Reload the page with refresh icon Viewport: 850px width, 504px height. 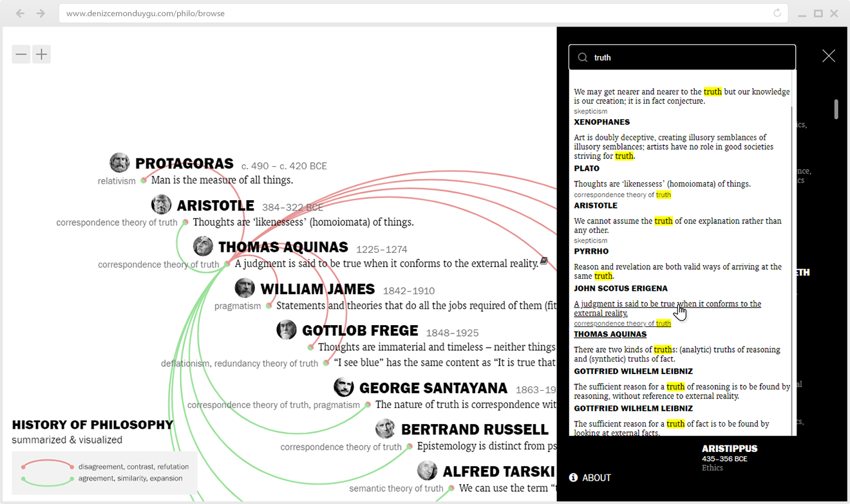tap(777, 13)
